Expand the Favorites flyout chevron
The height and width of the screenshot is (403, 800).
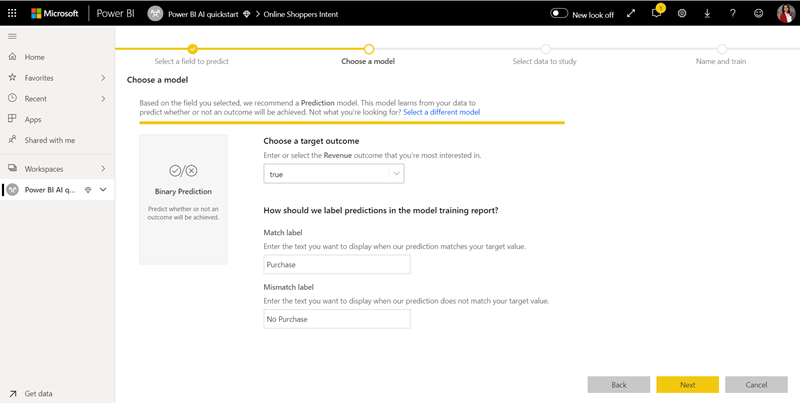click(103, 77)
